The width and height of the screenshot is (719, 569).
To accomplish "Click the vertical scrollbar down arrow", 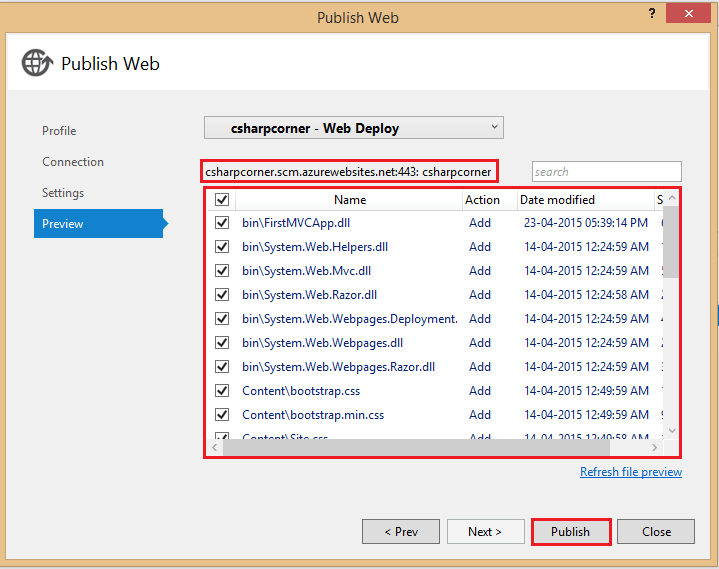I will click(672, 431).
